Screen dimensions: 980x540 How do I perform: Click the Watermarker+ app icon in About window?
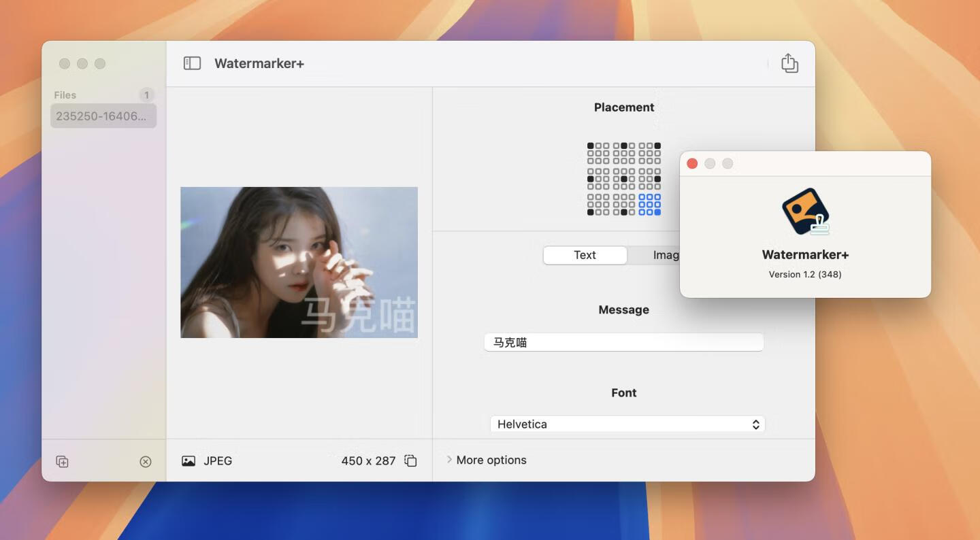805,212
